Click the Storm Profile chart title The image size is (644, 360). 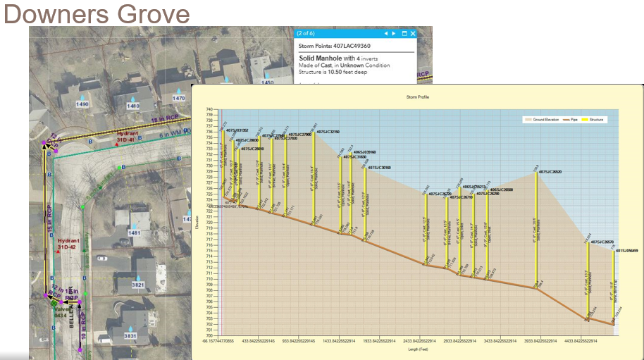(418, 97)
